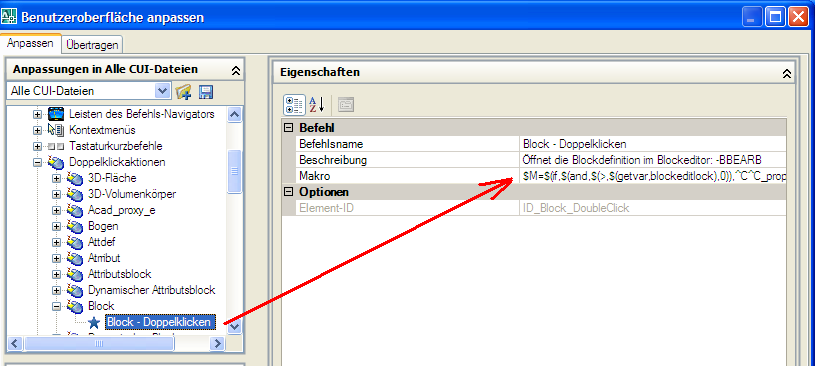Click the property pages icon
This screenshot has height=366, width=815.
point(346,104)
